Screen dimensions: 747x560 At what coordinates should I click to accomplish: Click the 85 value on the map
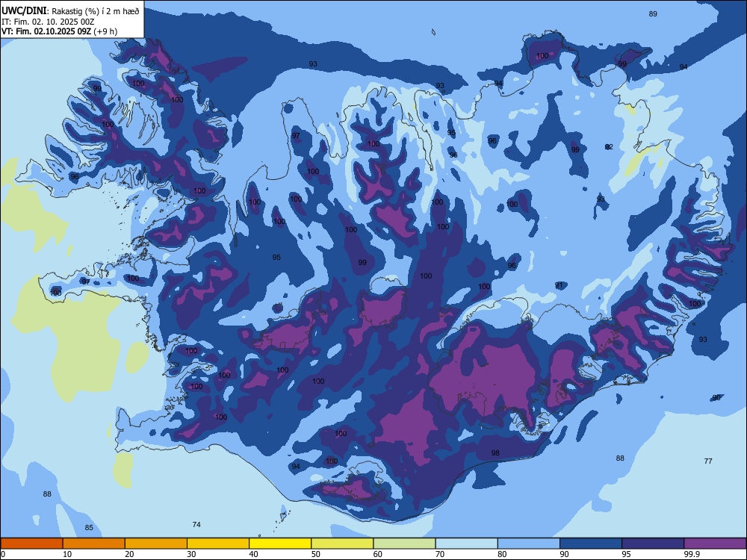pyautogui.click(x=89, y=528)
